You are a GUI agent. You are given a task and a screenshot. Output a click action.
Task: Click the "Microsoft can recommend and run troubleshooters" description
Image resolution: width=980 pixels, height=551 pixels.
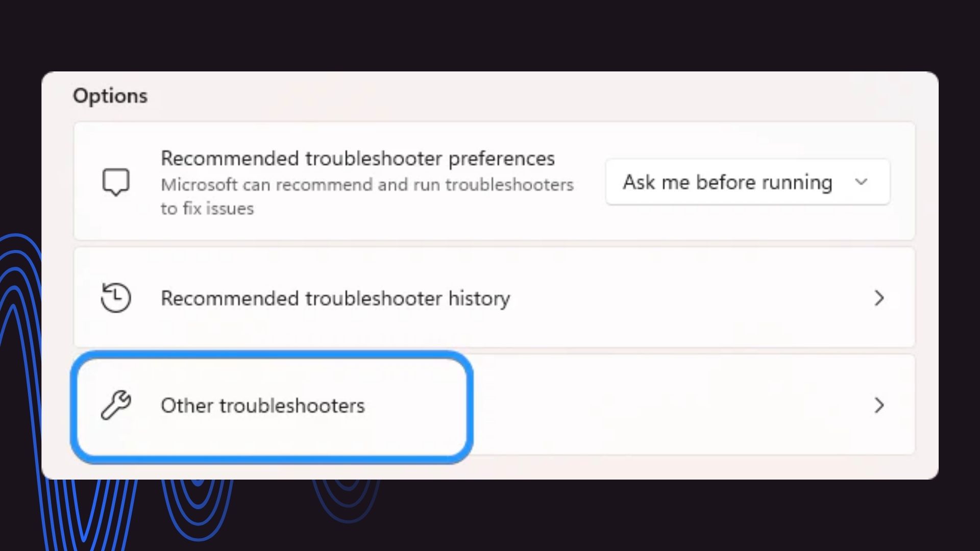pyautogui.click(x=367, y=185)
